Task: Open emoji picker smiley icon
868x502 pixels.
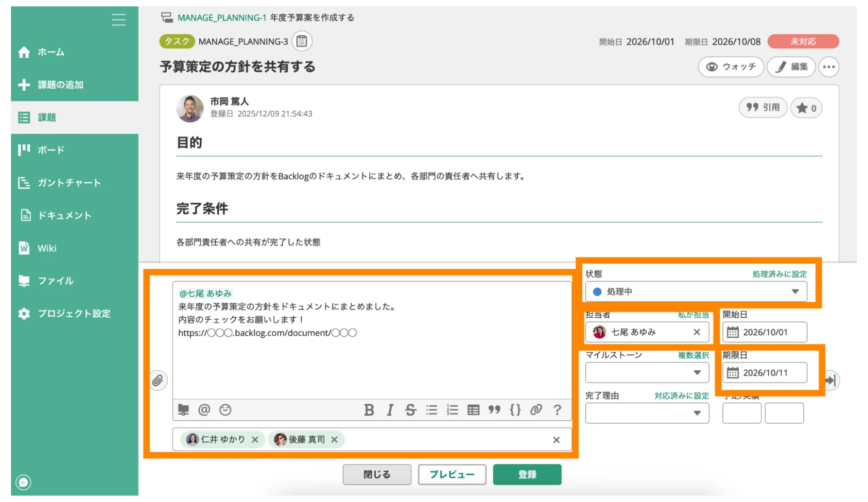Action: click(225, 409)
